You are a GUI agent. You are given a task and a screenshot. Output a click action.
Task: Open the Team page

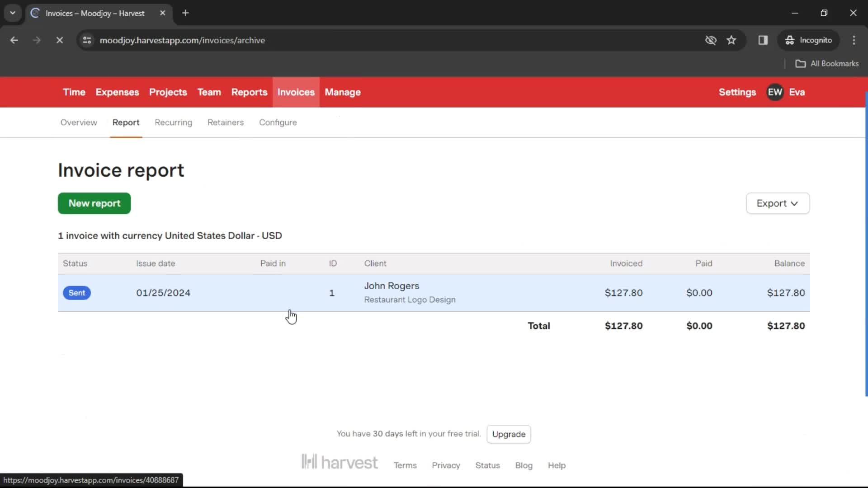209,92
